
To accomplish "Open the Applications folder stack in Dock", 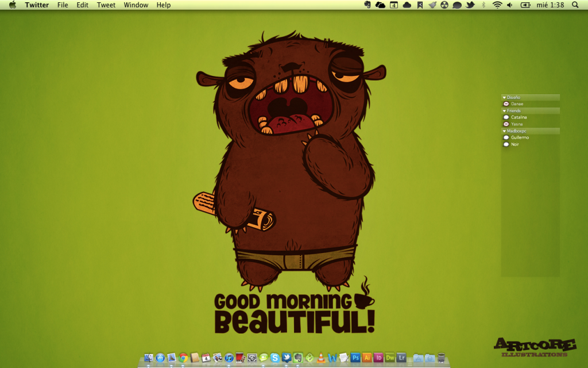I will pos(418,358).
